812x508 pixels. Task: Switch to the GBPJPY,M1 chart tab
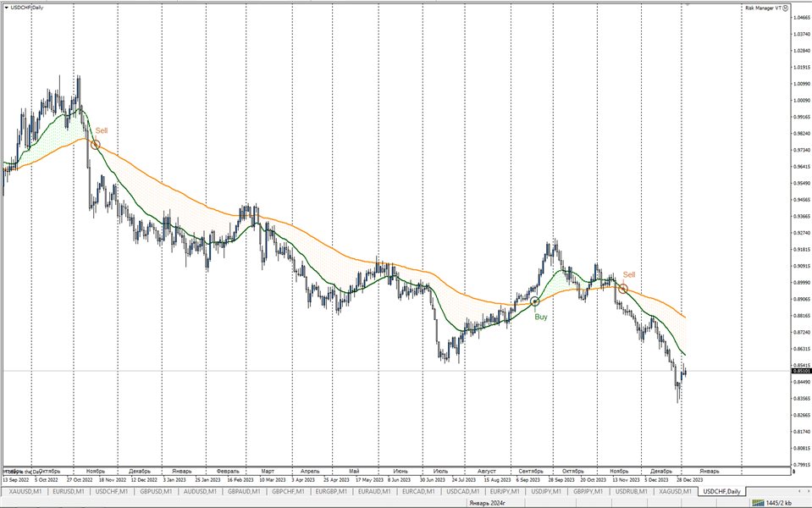[x=588, y=491]
